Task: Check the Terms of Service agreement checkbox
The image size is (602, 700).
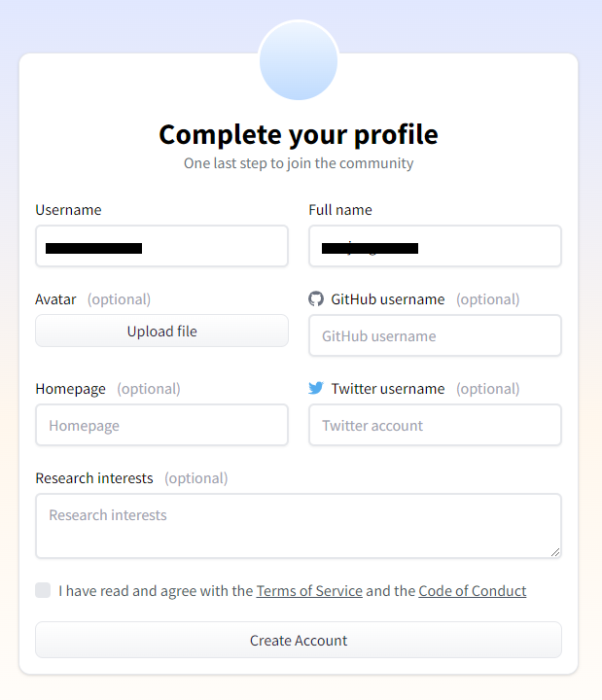Action: tap(43, 590)
